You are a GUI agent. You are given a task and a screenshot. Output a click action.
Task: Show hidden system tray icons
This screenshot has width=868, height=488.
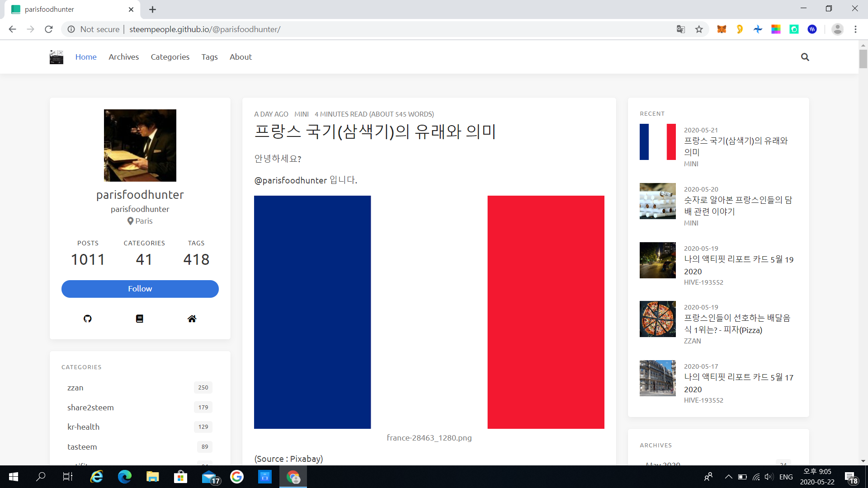[728, 477]
